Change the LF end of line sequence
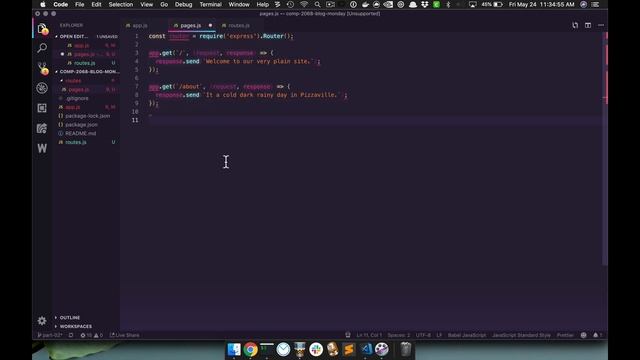 coord(439,335)
